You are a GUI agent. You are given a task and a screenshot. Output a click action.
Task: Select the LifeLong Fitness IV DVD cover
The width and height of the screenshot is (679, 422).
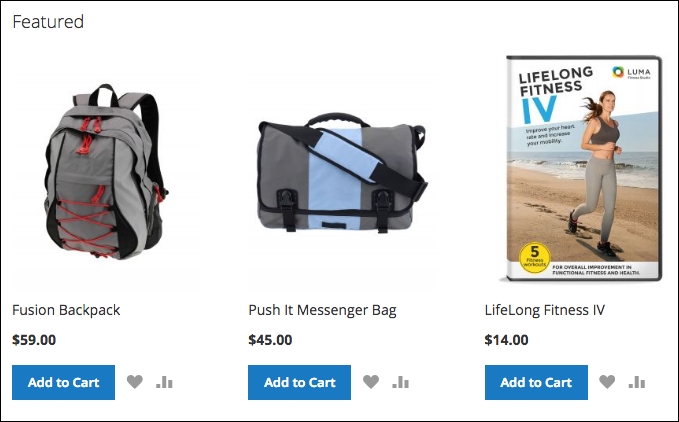(583, 168)
